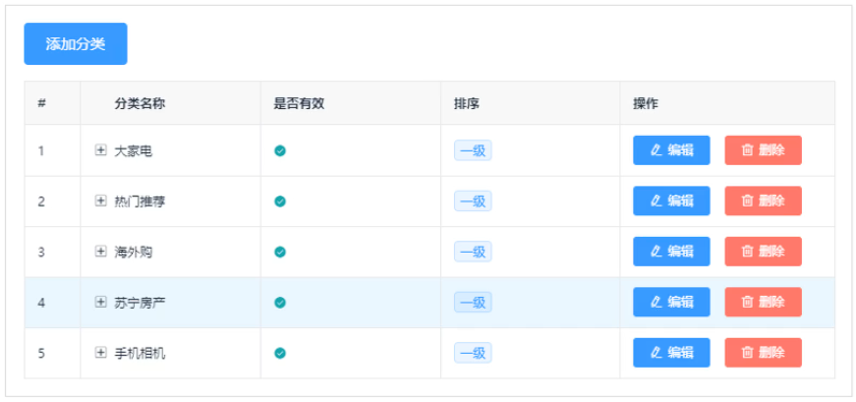Expand the 热门推荐 category row
The height and width of the screenshot is (402, 856).
pos(100,201)
